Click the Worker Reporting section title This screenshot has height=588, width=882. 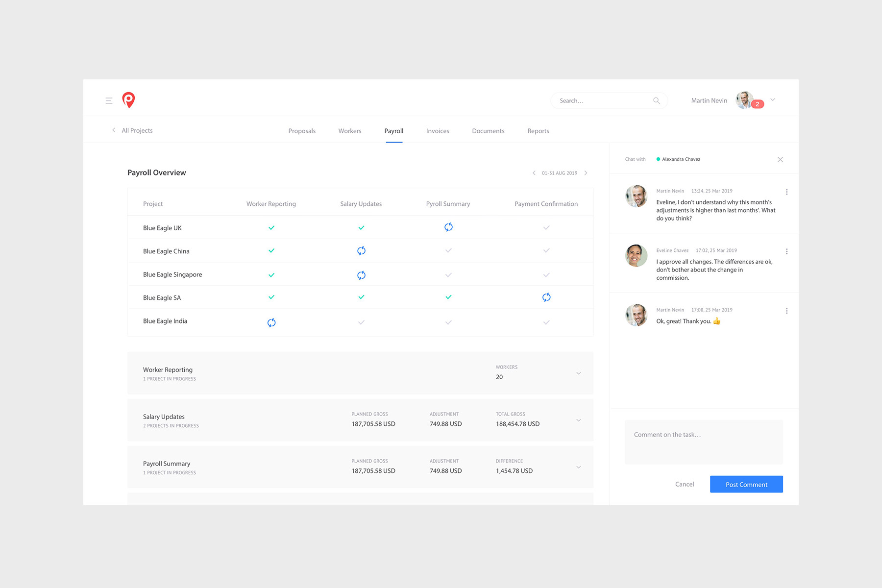[x=168, y=370]
